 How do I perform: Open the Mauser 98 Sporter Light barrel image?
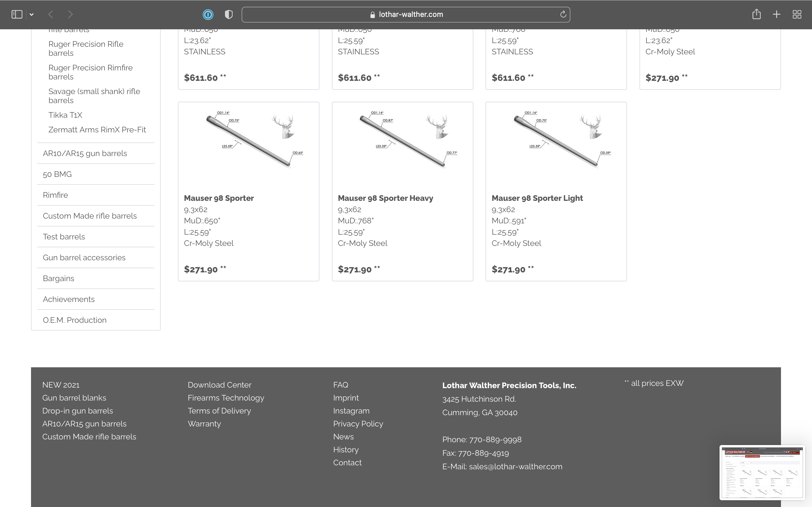click(556, 140)
